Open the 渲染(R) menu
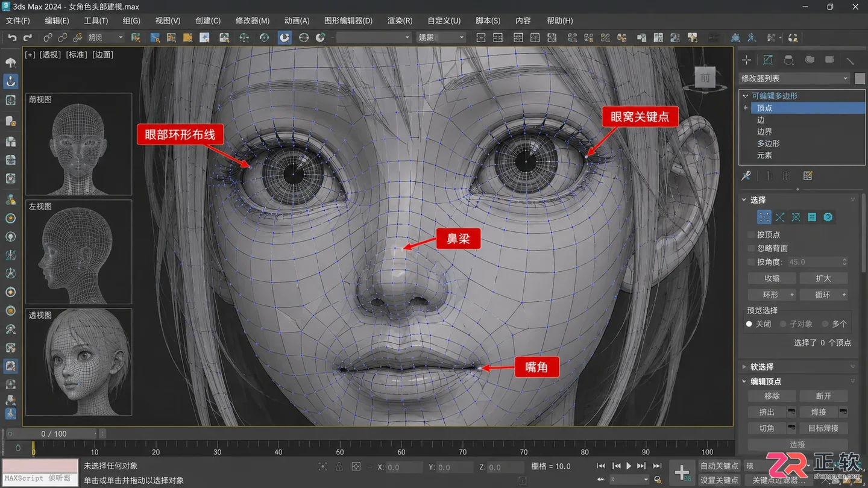This screenshot has width=868, height=488. point(400,20)
